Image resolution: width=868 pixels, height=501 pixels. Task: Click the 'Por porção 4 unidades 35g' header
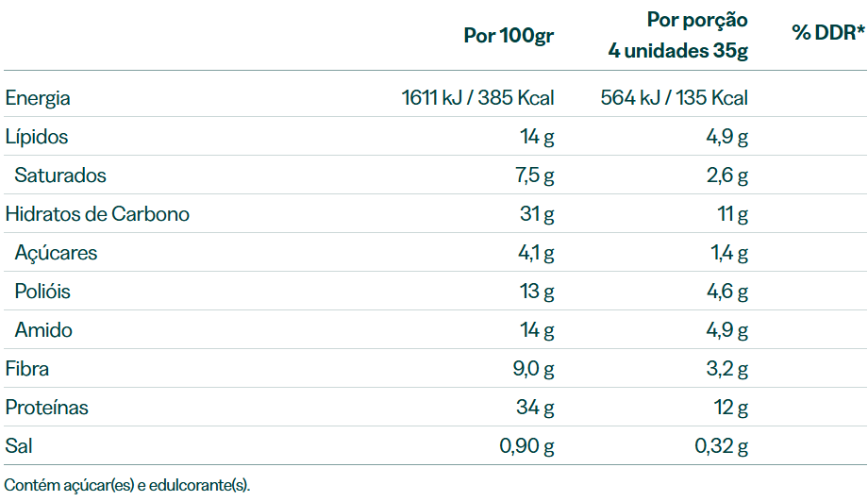coord(678,35)
